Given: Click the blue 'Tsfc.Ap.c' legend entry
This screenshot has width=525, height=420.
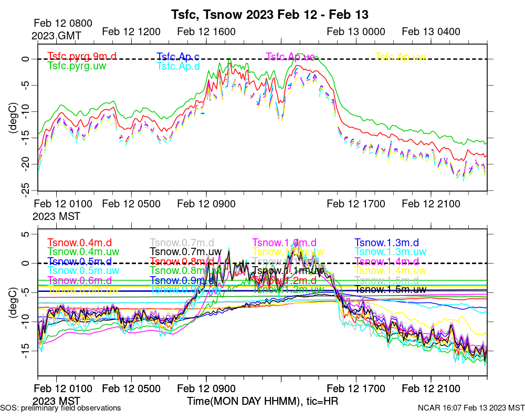Looking at the screenshot, I should tap(178, 57).
